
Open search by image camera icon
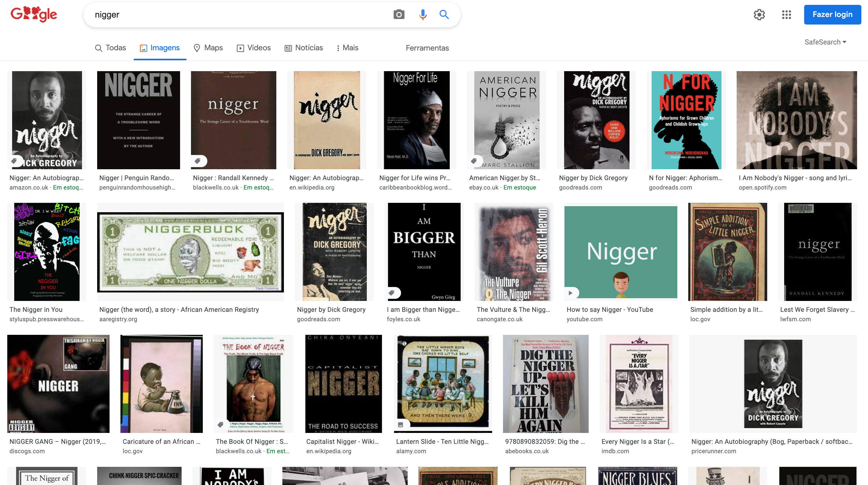(399, 15)
